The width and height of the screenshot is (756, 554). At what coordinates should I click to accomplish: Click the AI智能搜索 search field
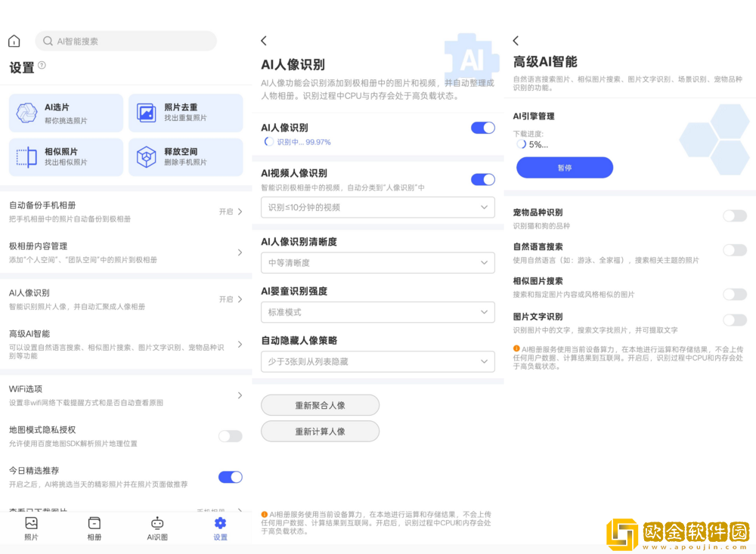click(x=125, y=40)
